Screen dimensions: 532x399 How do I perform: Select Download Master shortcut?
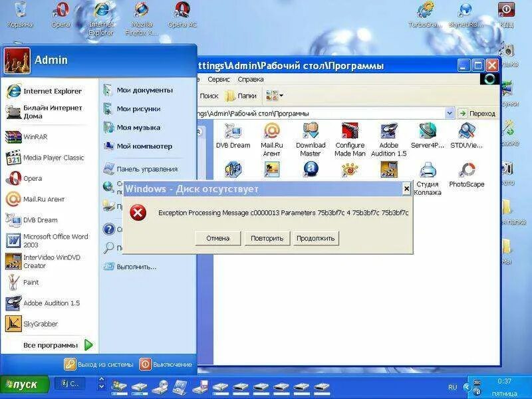coord(311,140)
